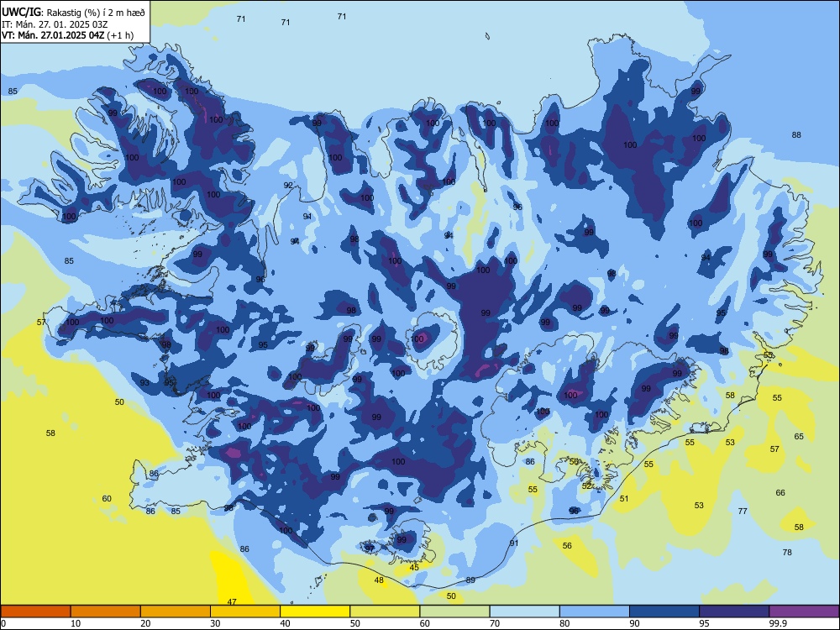Click the '92' humidity value on the map

coord(288,186)
